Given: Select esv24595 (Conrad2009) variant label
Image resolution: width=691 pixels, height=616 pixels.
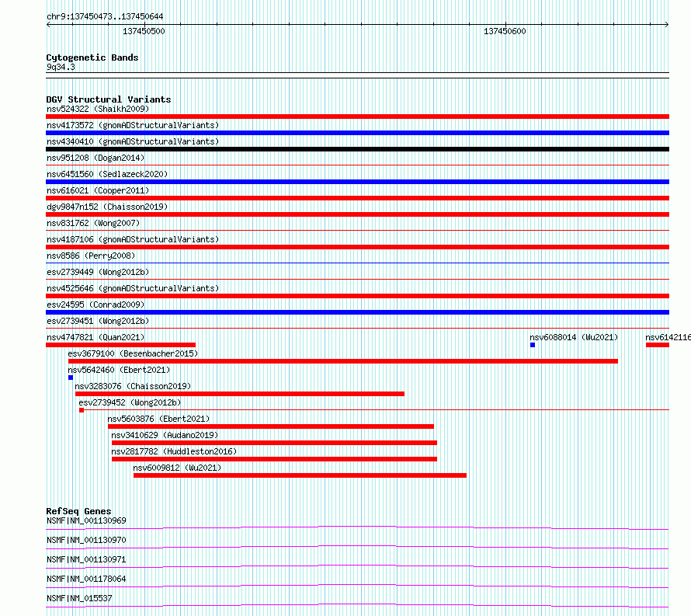Looking at the screenshot, I should click(x=95, y=305).
